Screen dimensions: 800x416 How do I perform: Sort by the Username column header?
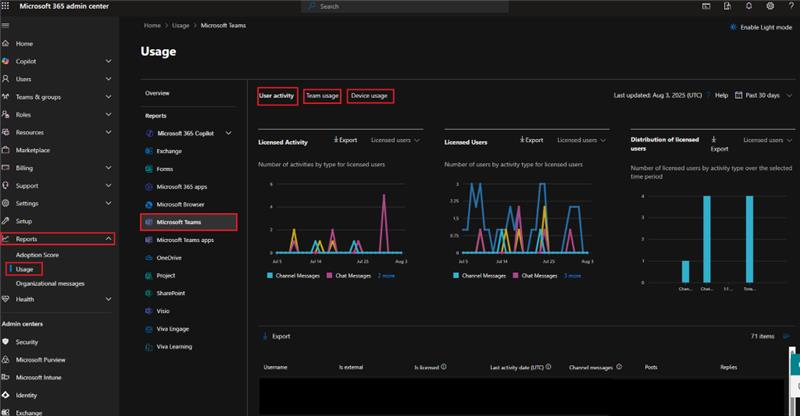(276, 367)
